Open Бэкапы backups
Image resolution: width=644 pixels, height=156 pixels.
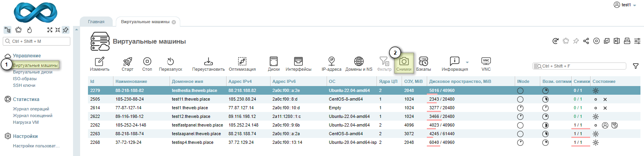coord(423,64)
